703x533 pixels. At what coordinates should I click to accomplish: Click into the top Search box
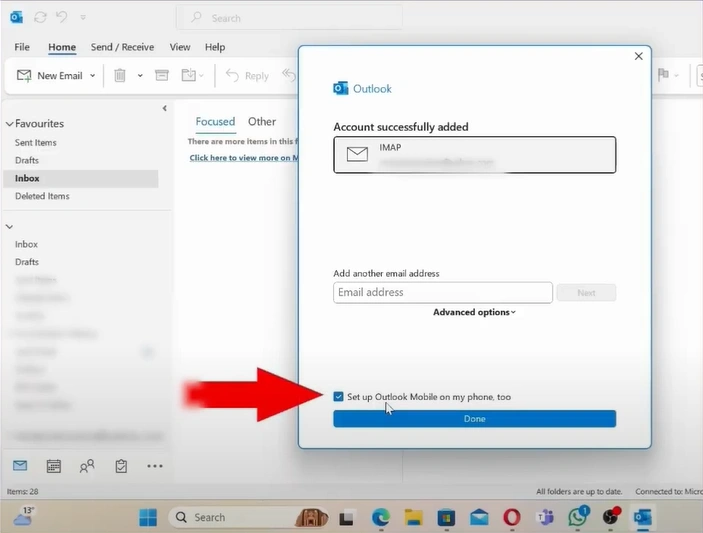pos(290,18)
